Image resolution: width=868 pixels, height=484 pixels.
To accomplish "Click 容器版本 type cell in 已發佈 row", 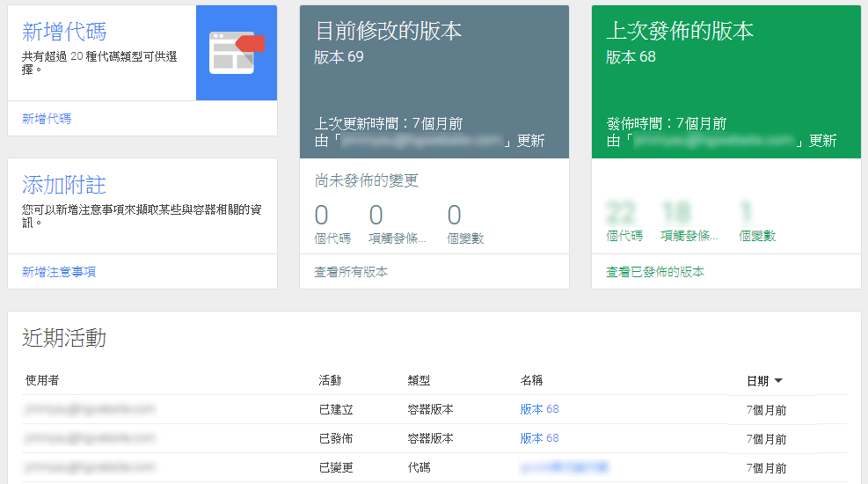I will point(430,438).
